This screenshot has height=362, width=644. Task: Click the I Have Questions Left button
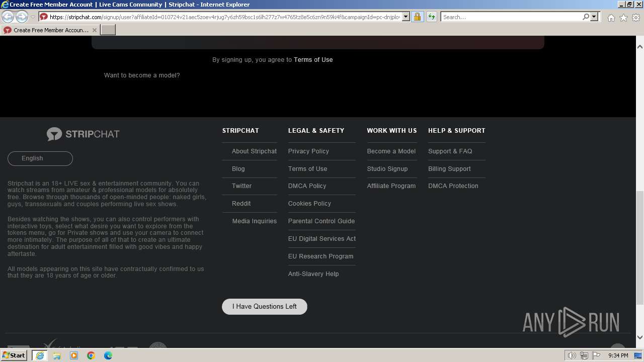265,306
